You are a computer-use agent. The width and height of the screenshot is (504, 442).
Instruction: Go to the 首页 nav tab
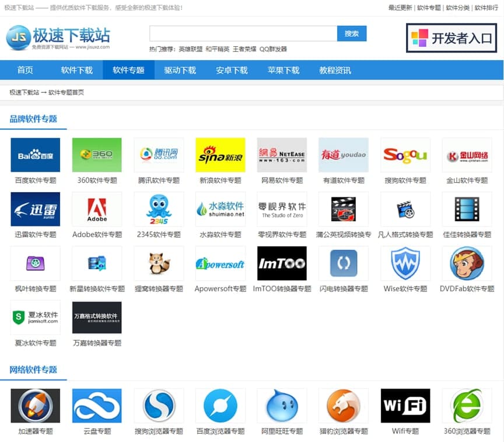pos(25,70)
